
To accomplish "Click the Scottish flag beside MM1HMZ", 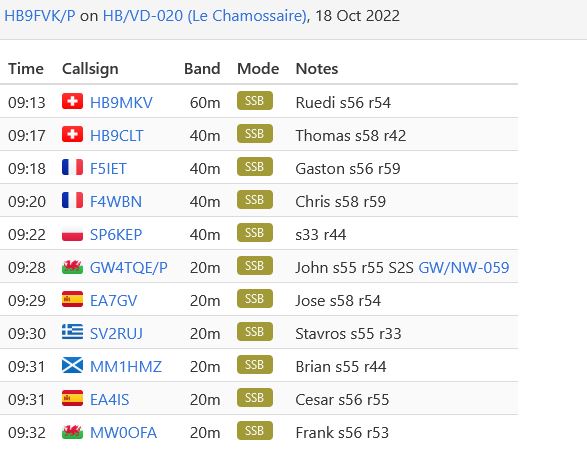I will coord(72,365).
